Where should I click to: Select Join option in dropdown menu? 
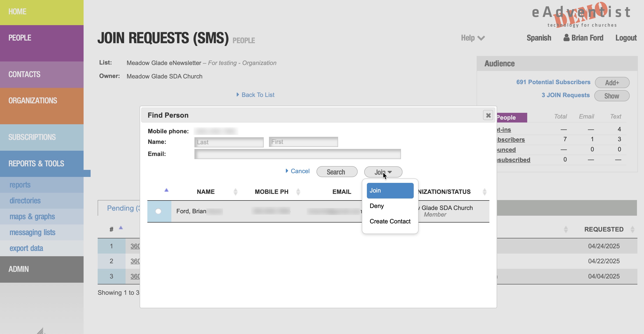point(390,191)
